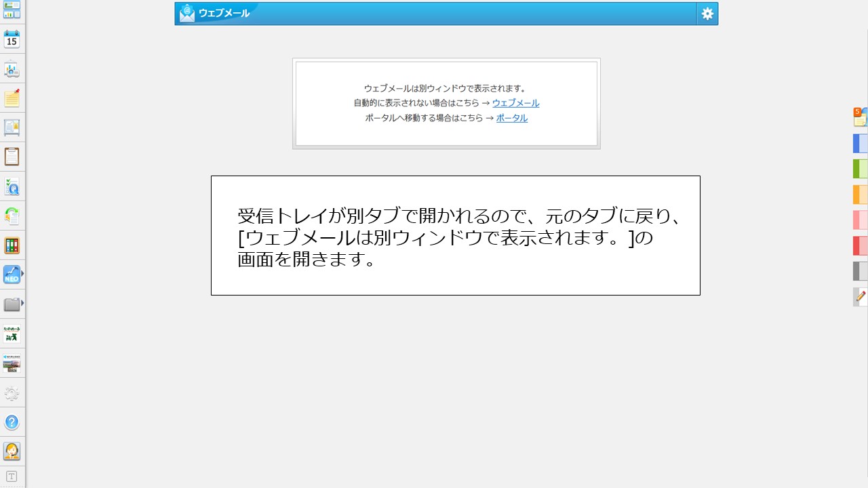Click the pencil edit icon on right sidebar
This screenshot has width=868, height=488.
coord(859,297)
